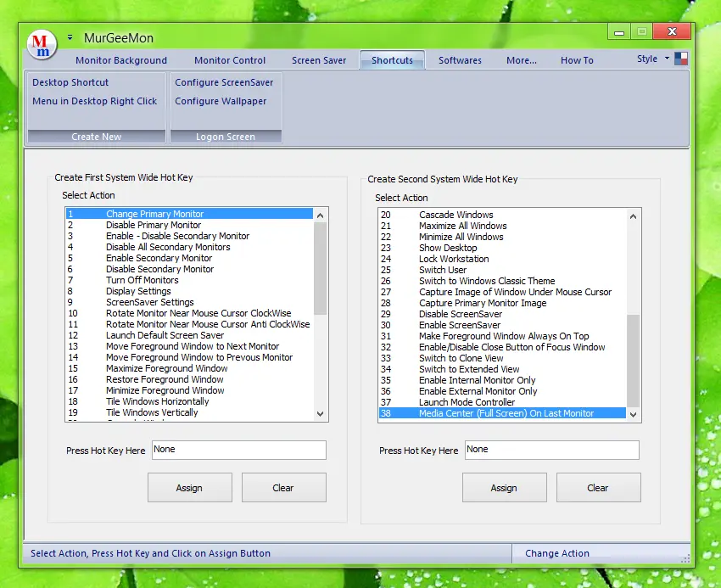The image size is (721, 588).
Task: Select 'Disable Primary Monitor' action
Action: pyautogui.click(x=189, y=225)
